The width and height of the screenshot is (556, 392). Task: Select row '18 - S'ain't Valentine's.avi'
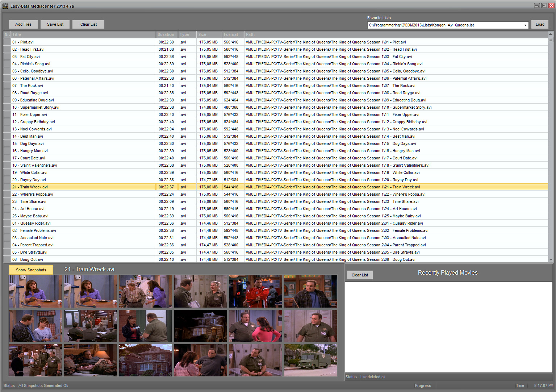(276, 165)
